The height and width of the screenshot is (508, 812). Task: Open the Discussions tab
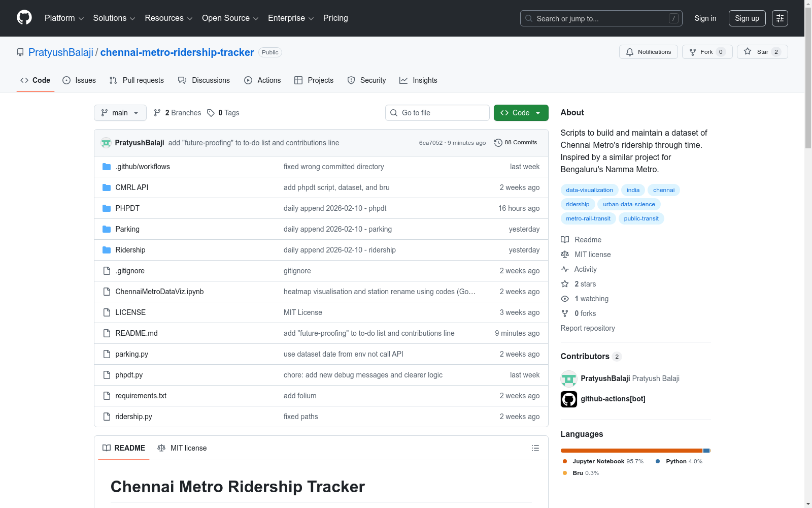[204, 80]
